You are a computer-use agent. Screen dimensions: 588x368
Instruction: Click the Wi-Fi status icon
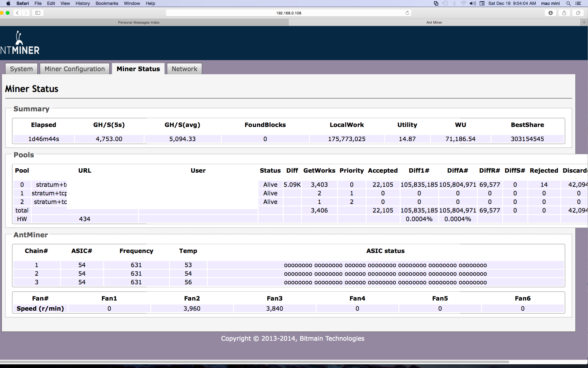pyautogui.click(x=463, y=3)
